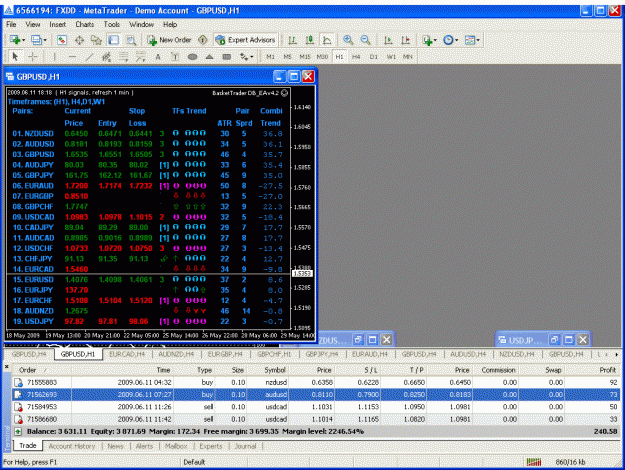625x470 pixels.
Task: Select order 71555883 nzdusd row
Action: [316, 382]
